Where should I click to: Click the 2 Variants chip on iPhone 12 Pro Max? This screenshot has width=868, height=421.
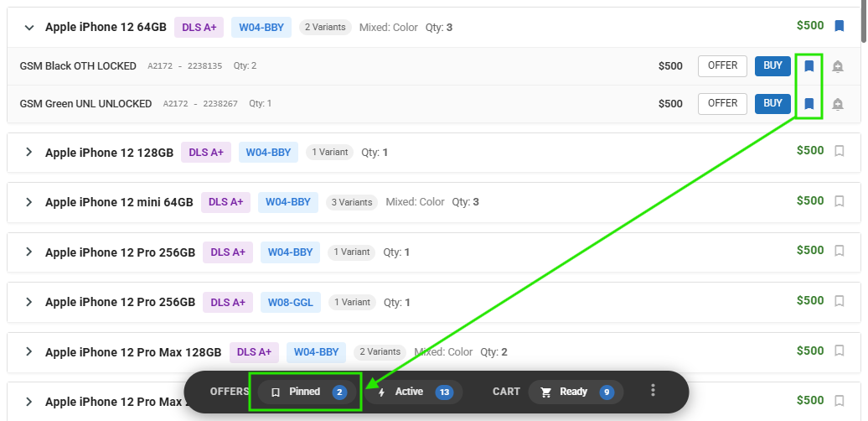tap(380, 352)
